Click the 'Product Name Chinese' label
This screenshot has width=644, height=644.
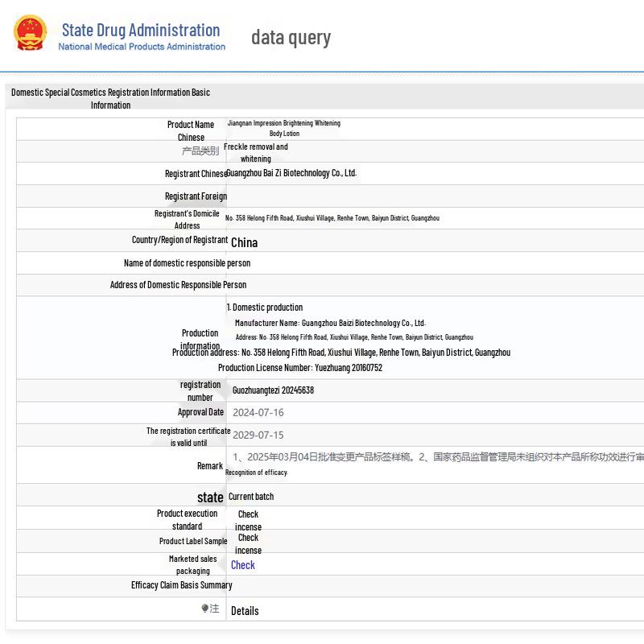(x=191, y=130)
